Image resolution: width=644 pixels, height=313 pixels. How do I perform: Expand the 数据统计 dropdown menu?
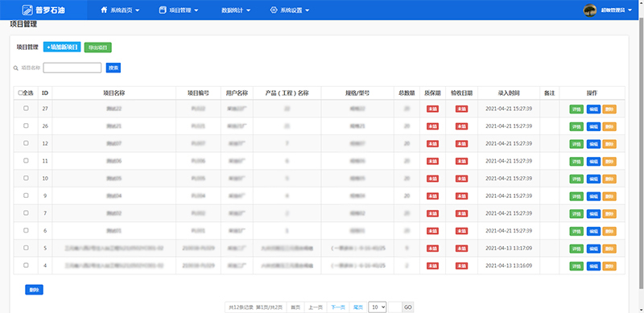coord(236,10)
